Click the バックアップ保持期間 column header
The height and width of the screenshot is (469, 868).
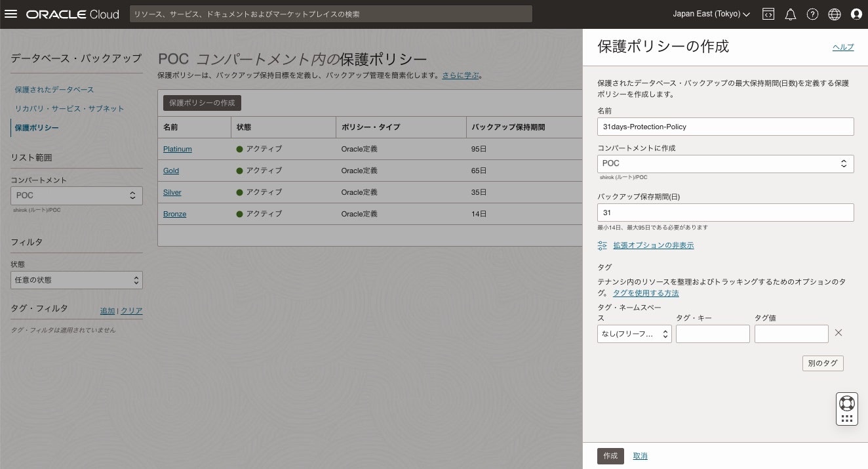point(508,127)
